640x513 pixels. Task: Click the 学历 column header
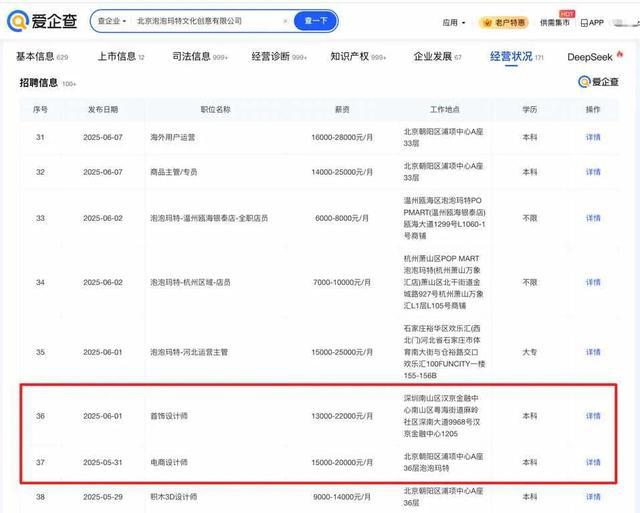point(529,109)
